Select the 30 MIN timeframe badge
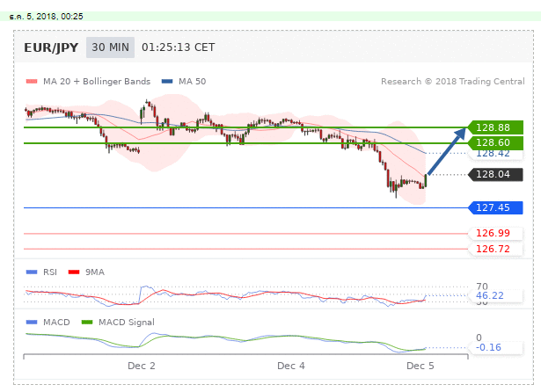This screenshot has height=392, width=541. (110, 47)
